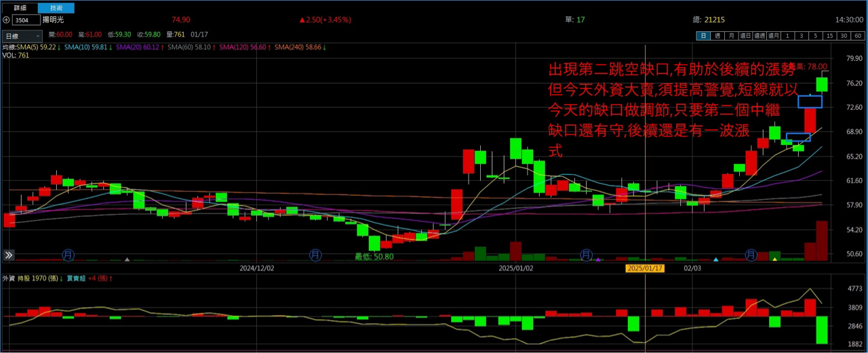The width and height of the screenshot is (868, 353).
Task: Click the purple triangle event marker
Action: tap(598, 259)
